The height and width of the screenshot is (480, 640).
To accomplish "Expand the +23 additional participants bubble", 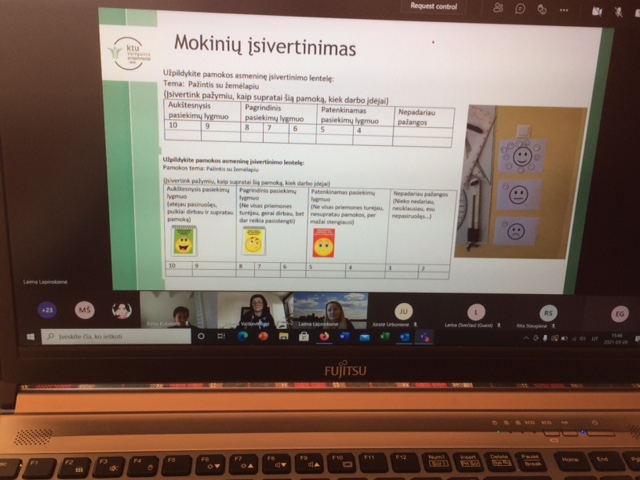I will point(48,310).
